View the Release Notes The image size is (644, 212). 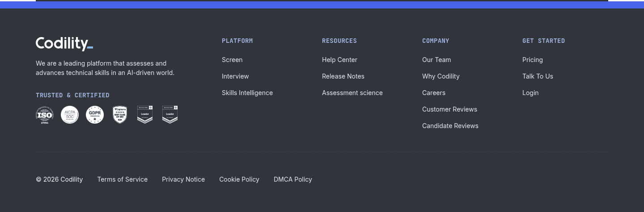point(343,76)
